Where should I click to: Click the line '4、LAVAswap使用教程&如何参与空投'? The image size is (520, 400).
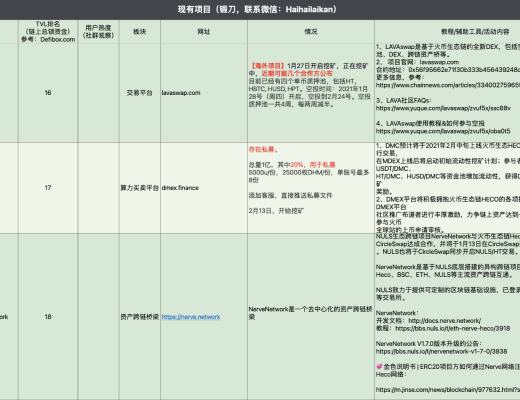click(430, 123)
